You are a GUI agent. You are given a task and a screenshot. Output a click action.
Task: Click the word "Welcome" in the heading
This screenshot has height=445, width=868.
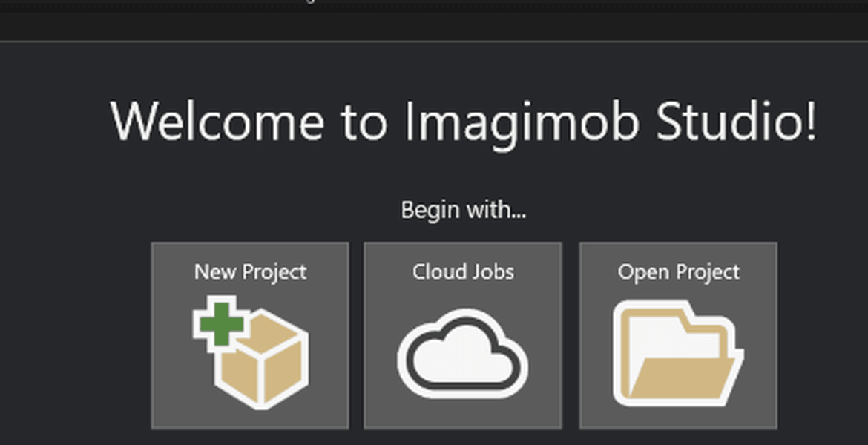pyautogui.click(x=217, y=121)
